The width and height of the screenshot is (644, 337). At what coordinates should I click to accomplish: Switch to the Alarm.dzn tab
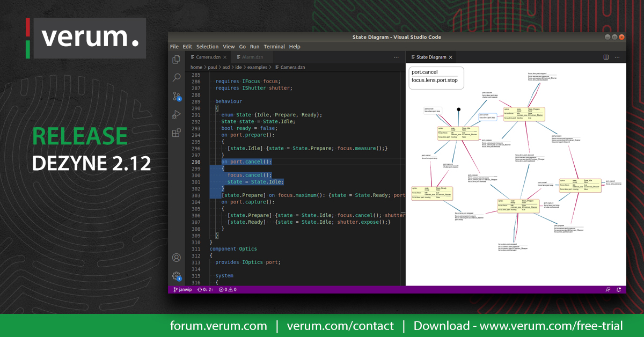252,57
